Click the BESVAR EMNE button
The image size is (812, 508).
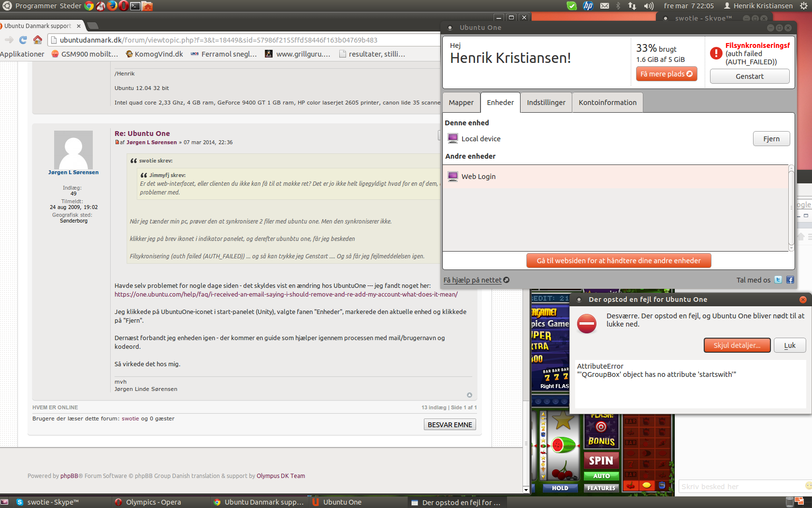pos(450,425)
